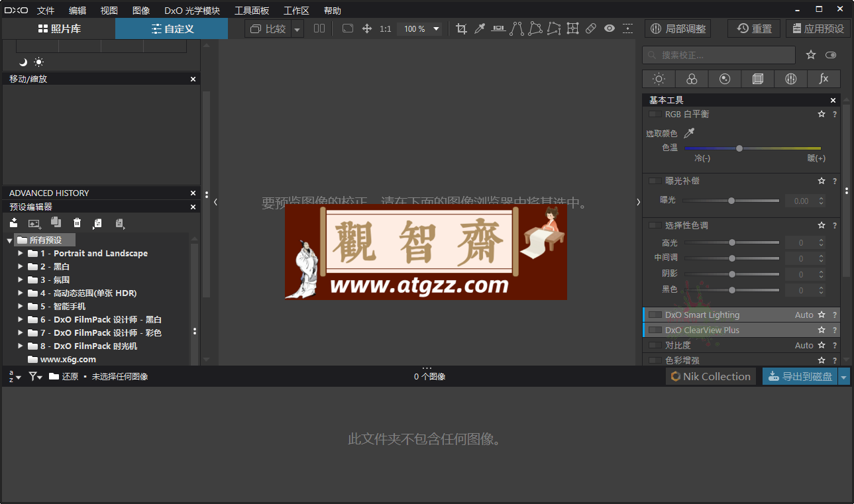Open the fx effects palette tab
The height and width of the screenshot is (504, 854).
pos(824,79)
